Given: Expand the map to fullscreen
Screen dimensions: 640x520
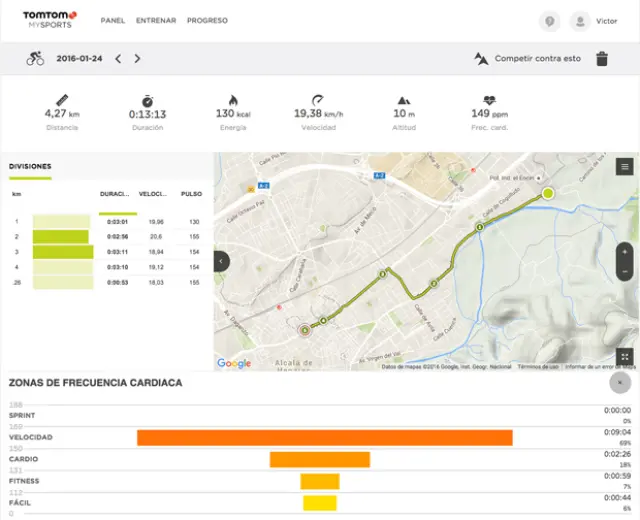Looking at the screenshot, I should pyautogui.click(x=625, y=357).
